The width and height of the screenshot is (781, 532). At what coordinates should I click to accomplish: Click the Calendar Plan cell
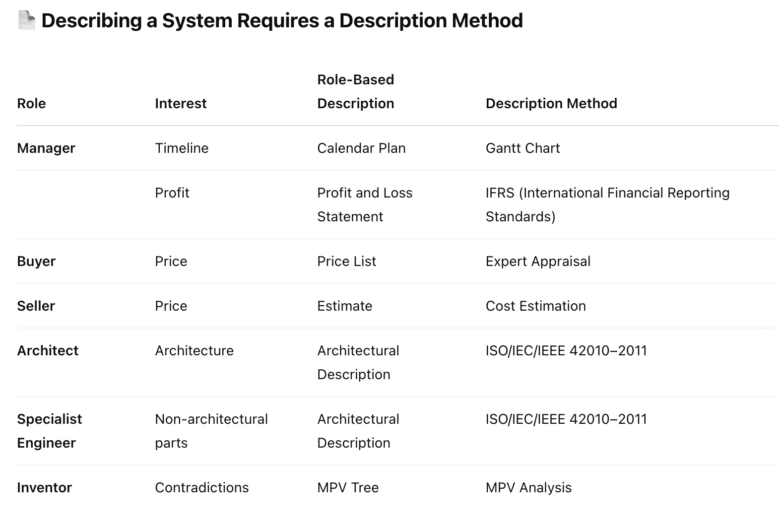click(x=361, y=148)
